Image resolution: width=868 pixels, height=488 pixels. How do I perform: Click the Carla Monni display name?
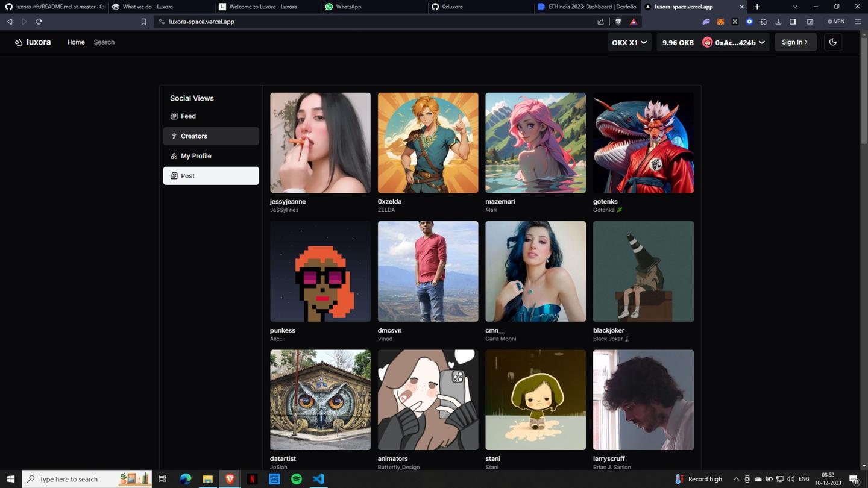500,339
